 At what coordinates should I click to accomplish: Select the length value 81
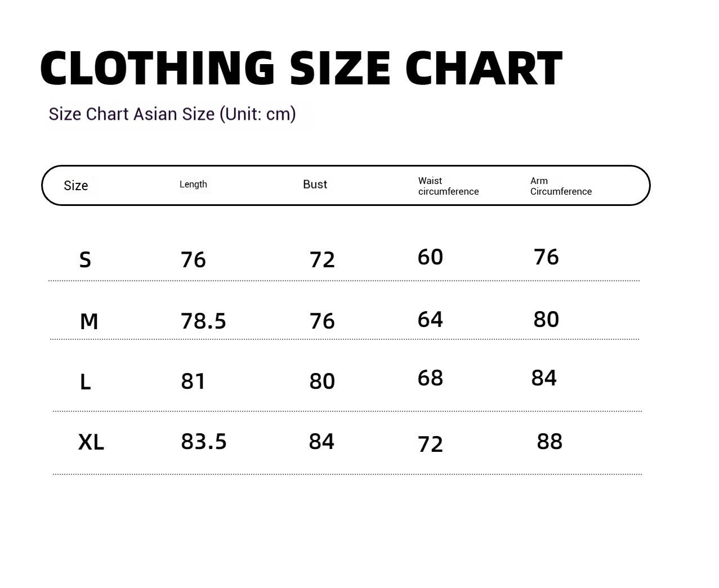193,381
